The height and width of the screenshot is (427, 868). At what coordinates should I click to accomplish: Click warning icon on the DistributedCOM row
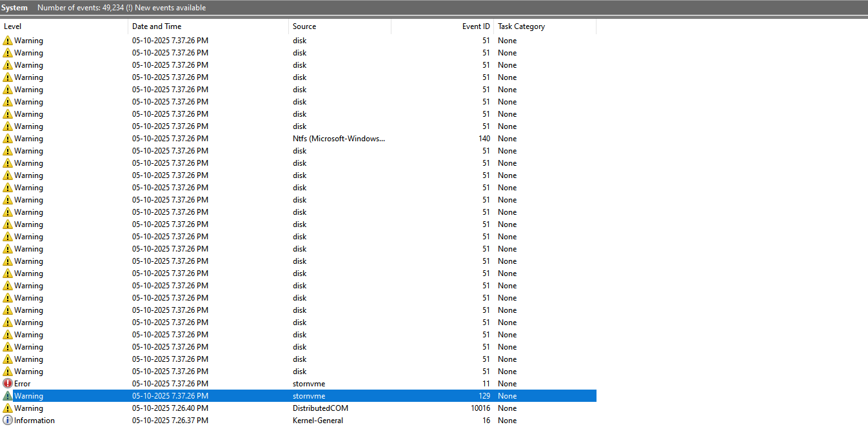click(8, 408)
